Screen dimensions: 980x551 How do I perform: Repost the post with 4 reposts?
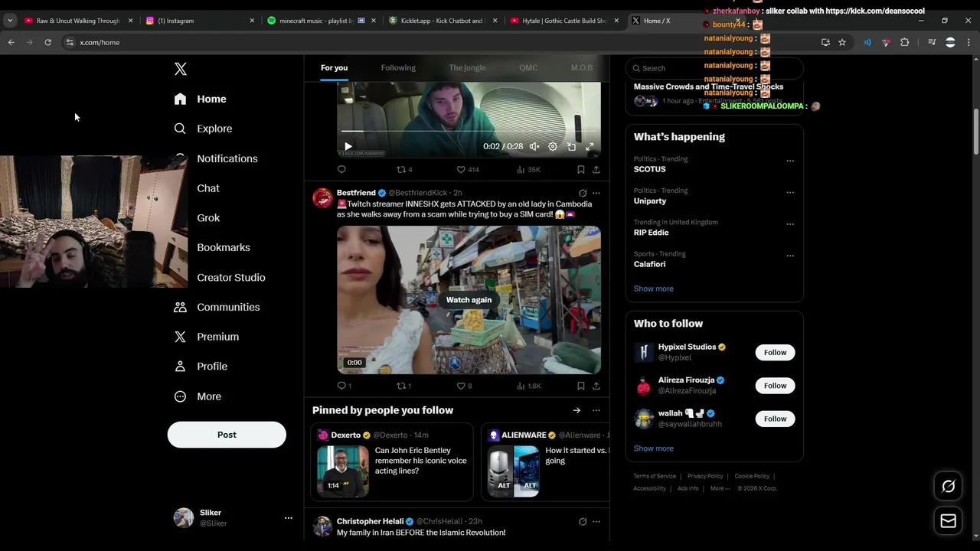pyautogui.click(x=404, y=170)
